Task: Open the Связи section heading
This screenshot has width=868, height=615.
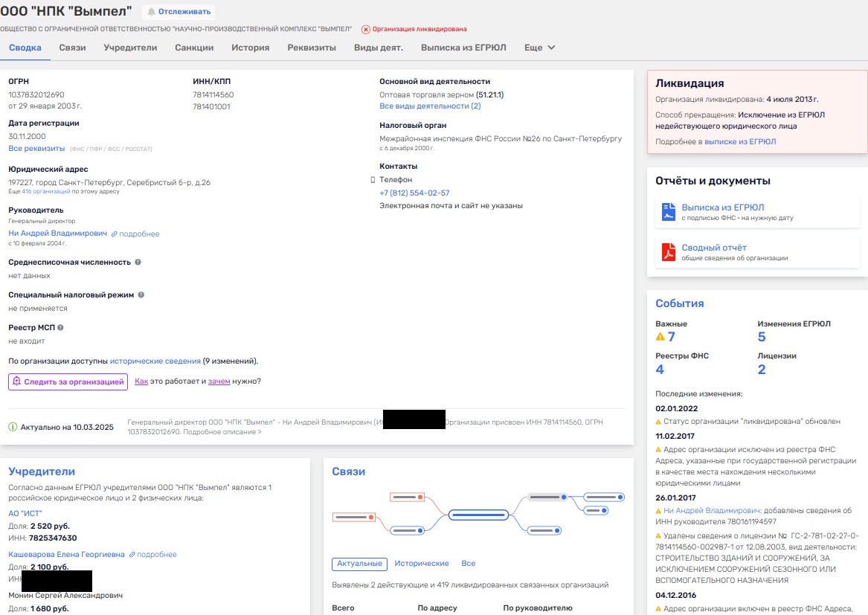Action: point(348,471)
